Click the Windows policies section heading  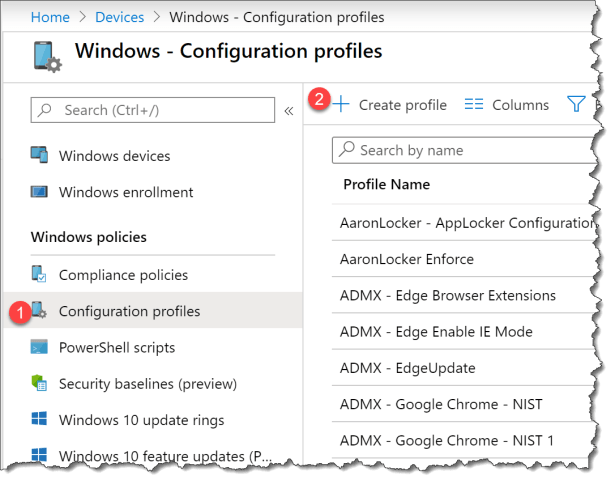89,237
